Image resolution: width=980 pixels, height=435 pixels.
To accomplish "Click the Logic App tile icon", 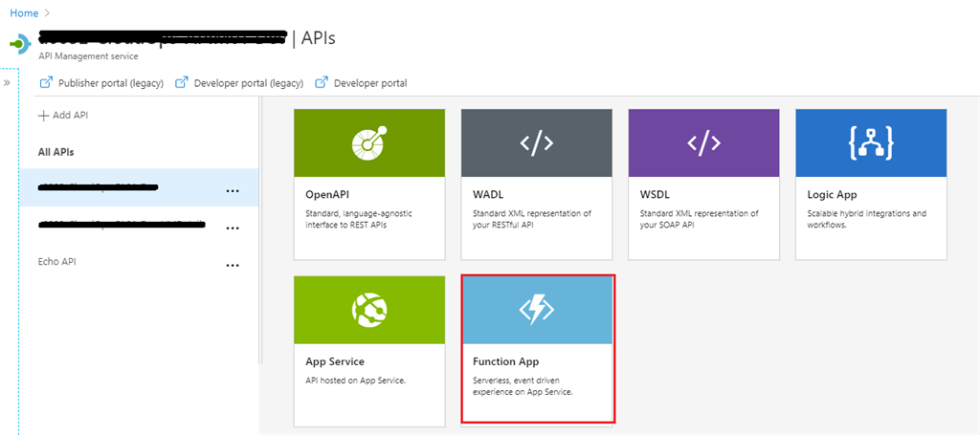I will pos(870,142).
